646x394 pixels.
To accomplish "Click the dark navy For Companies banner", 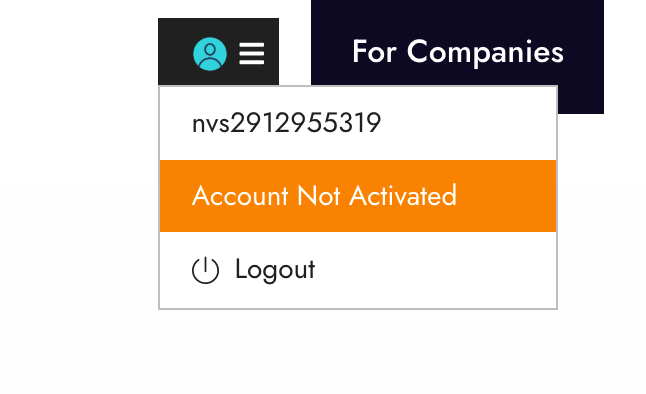I will coord(457,52).
